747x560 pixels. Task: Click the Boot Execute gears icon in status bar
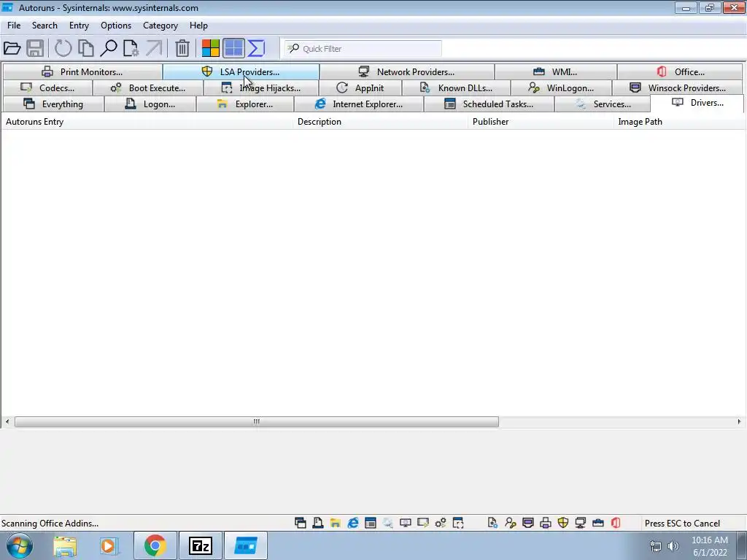pos(441,524)
